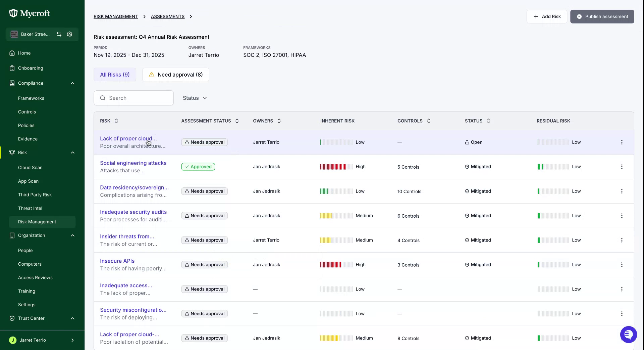Screen dimensions: 644x350
Task: Click the Mycroft shield logo
Action: 13,13
